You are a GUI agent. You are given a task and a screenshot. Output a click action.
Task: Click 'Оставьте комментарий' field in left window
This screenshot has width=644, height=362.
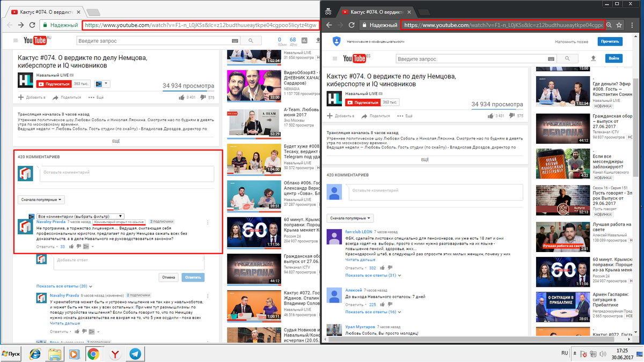(x=126, y=174)
